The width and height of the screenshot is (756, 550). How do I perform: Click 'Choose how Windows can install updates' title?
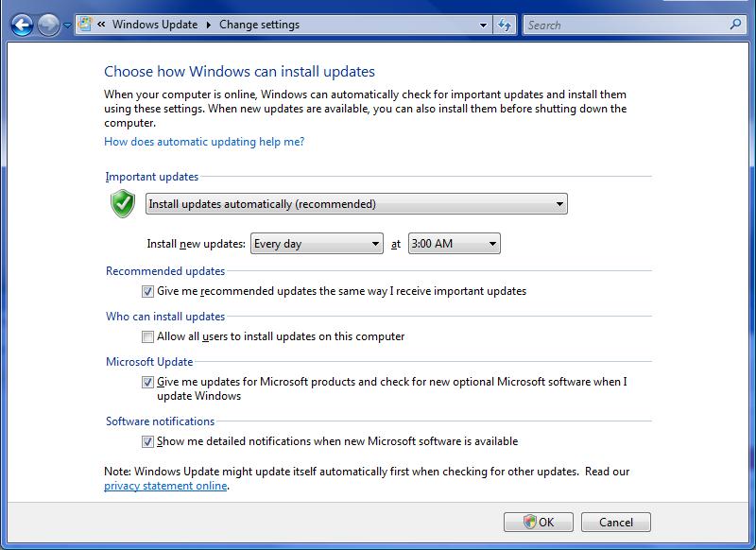coord(240,71)
